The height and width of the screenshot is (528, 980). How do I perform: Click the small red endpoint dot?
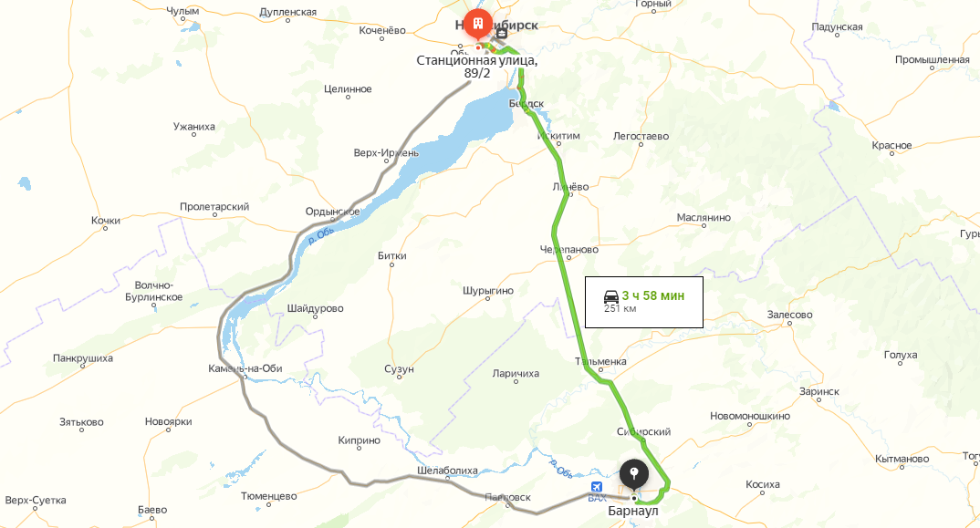tap(479, 47)
